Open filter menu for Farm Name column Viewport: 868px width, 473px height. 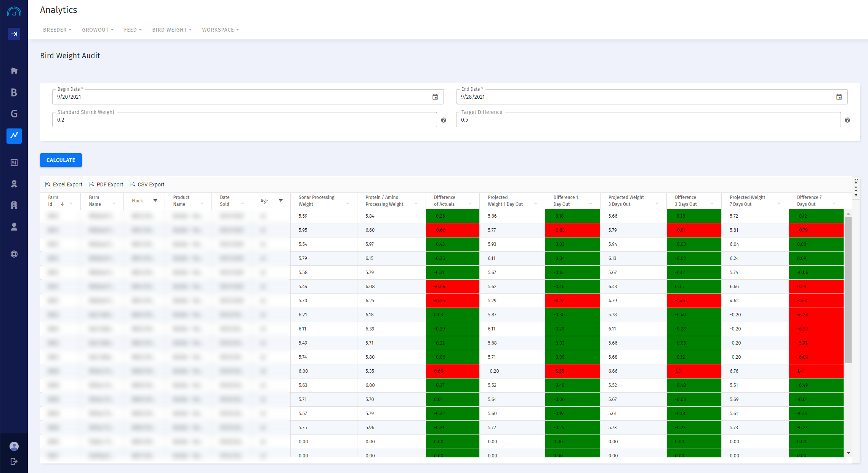pyautogui.click(x=114, y=204)
